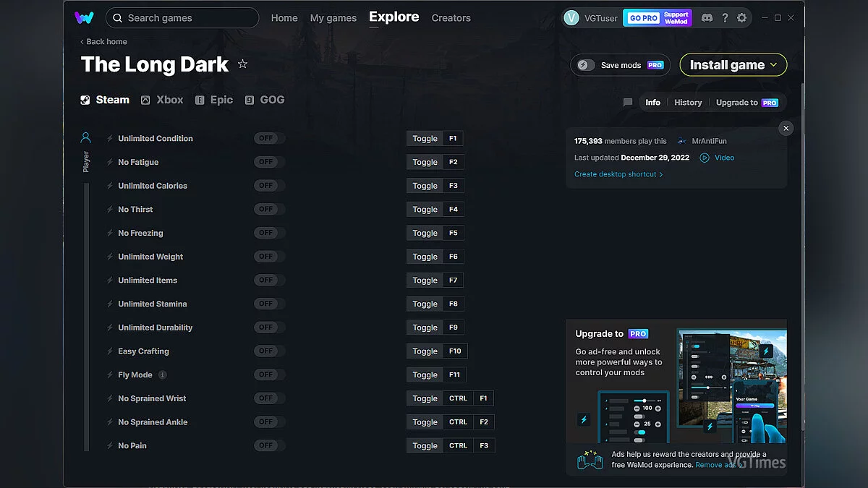
Task: Enable the Unlimited Condition toggle
Action: [268, 138]
